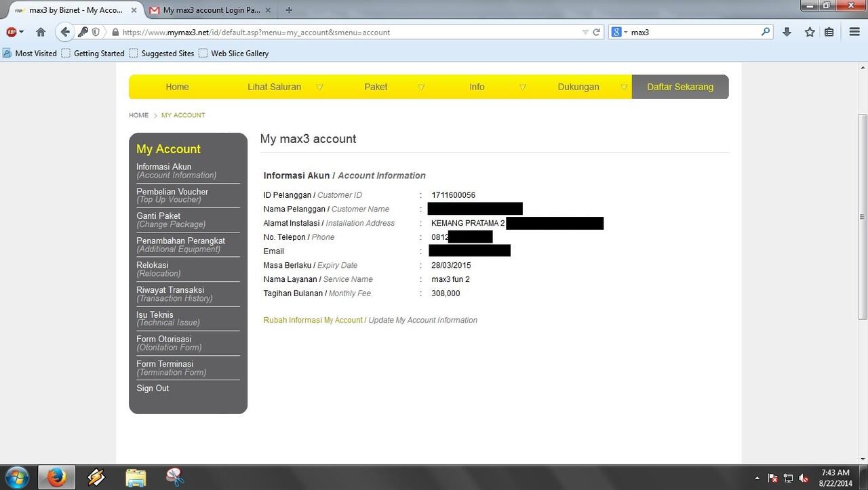The image size is (868, 490).
Task: Open the Most Visited bookmarks folder
Action: coord(30,53)
